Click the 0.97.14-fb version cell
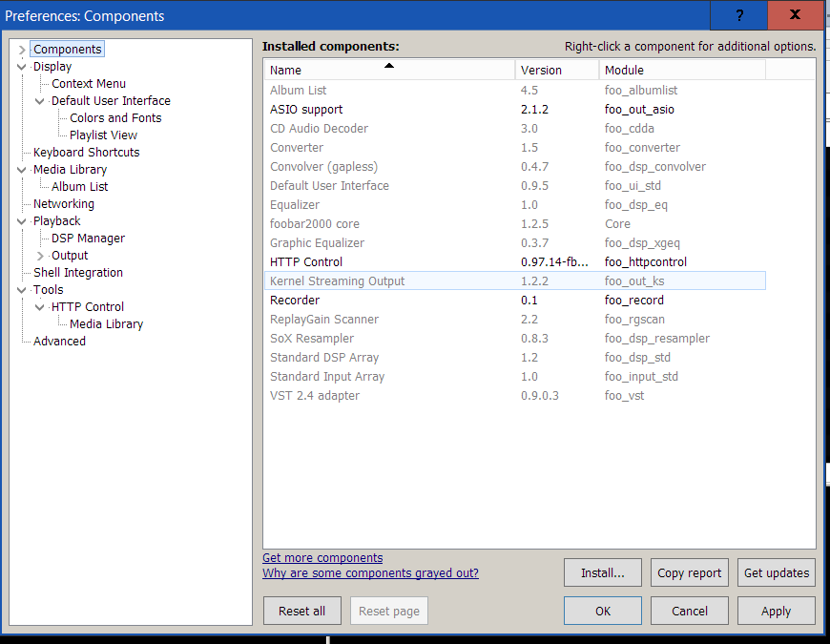 554,262
